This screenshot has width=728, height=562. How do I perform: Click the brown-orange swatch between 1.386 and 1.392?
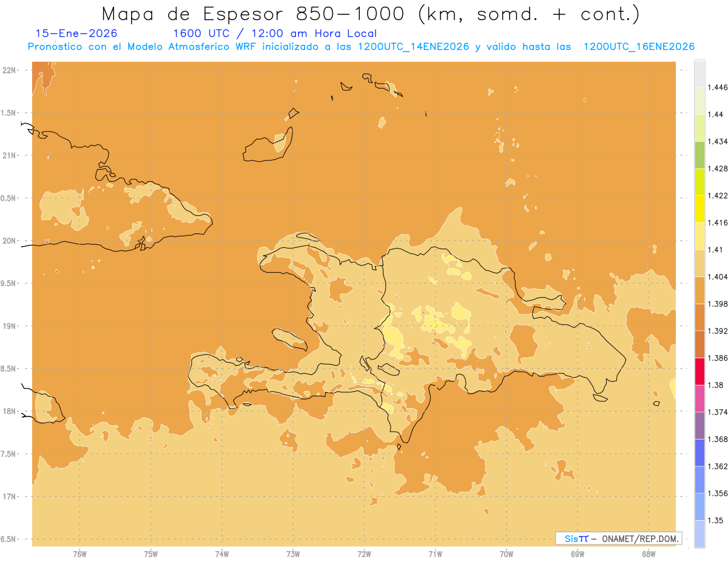click(x=699, y=344)
